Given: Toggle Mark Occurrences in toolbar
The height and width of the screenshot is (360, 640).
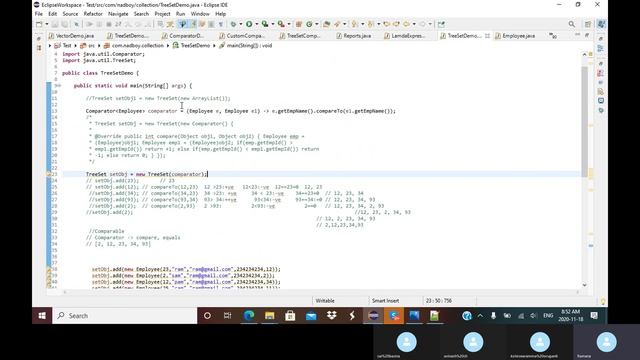Looking at the screenshot, I should (193, 24).
